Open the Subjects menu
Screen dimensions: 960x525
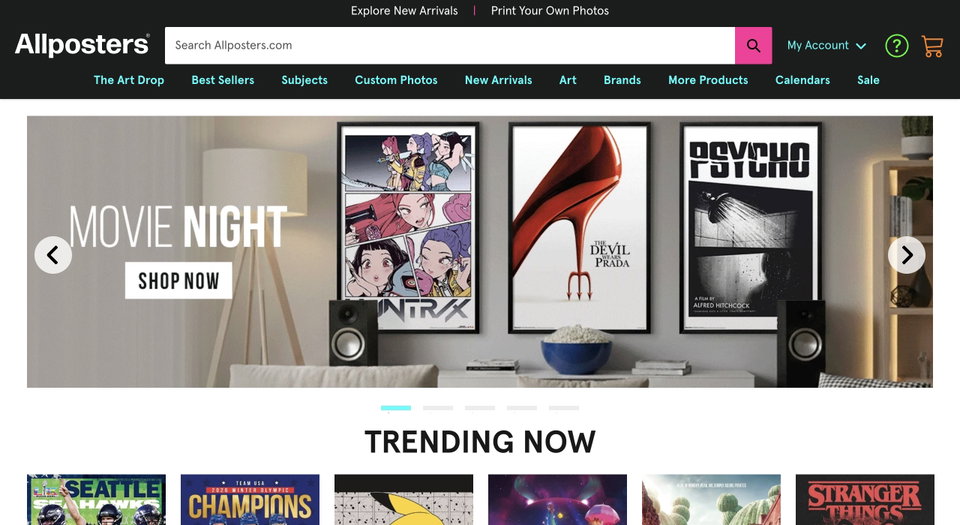point(304,80)
